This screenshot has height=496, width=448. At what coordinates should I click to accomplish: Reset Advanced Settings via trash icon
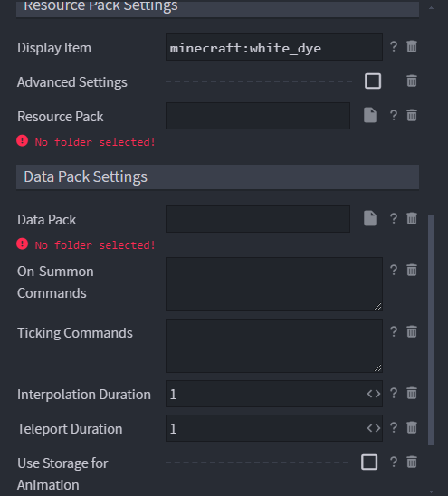[x=412, y=81]
